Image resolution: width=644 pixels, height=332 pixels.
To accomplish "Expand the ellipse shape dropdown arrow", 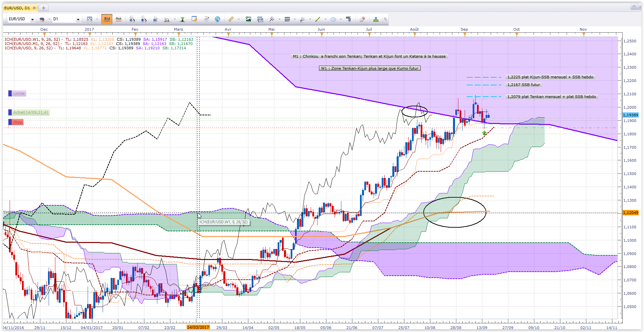I will click(x=341, y=19).
